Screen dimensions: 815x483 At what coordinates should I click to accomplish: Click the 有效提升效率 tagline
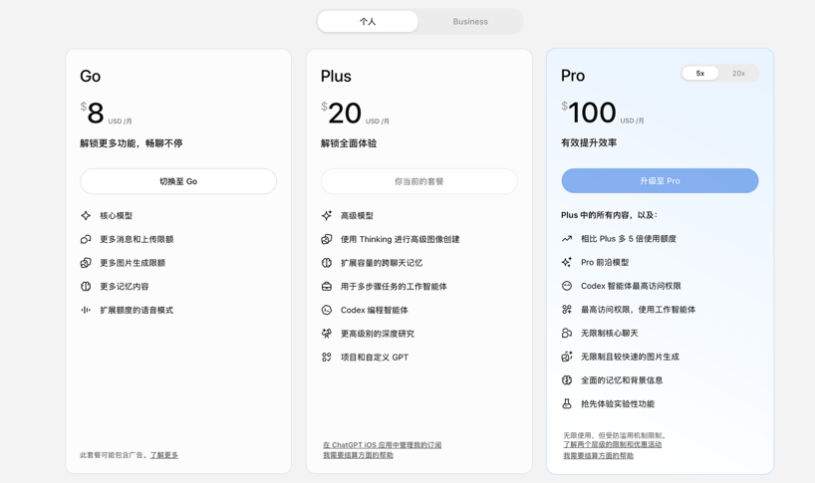point(589,142)
